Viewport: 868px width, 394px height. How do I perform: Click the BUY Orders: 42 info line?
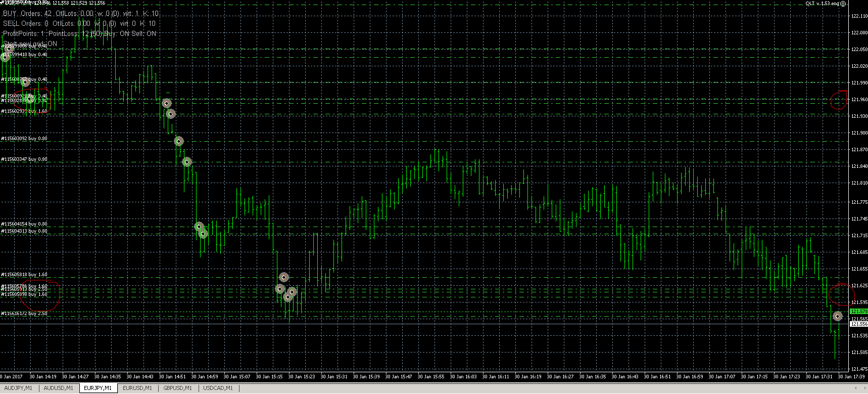pyautogui.click(x=81, y=14)
